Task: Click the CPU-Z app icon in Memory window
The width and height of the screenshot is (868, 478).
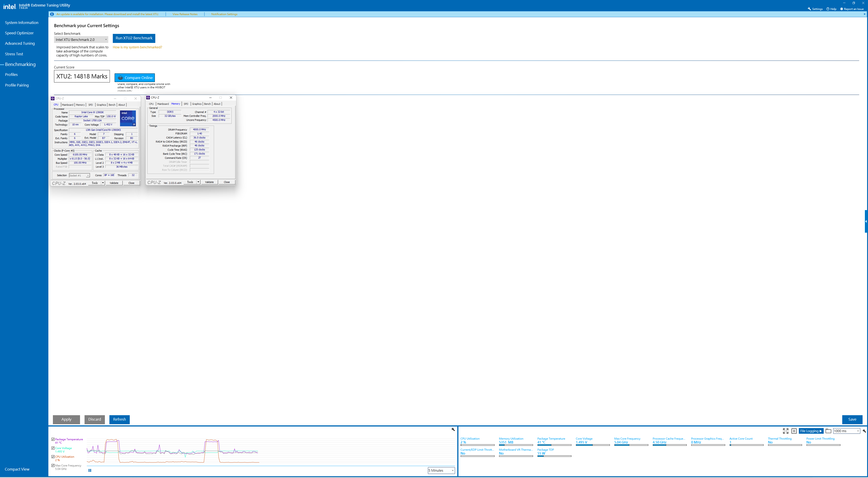Action: pyautogui.click(x=148, y=98)
